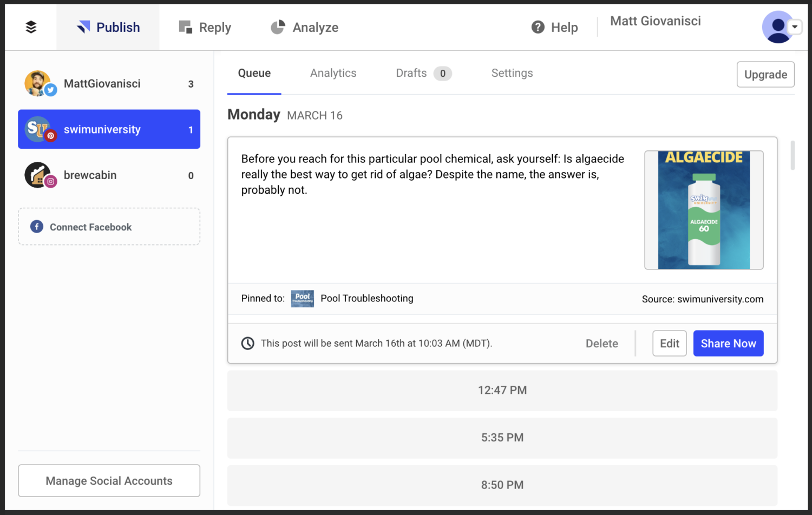Viewport: 812px width, 515px height.
Task: Select the Queue tab
Action: (x=254, y=73)
